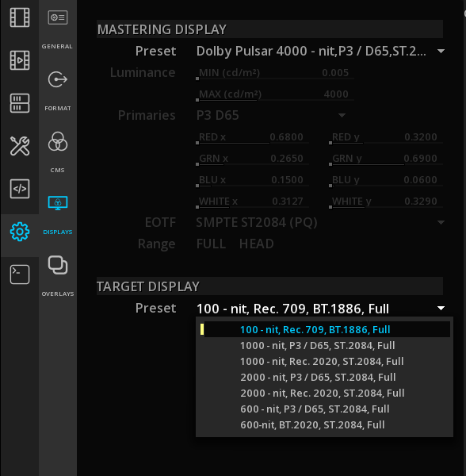Open the terminal console icon
Screen dimensions: 466x476
(x=20, y=274)
